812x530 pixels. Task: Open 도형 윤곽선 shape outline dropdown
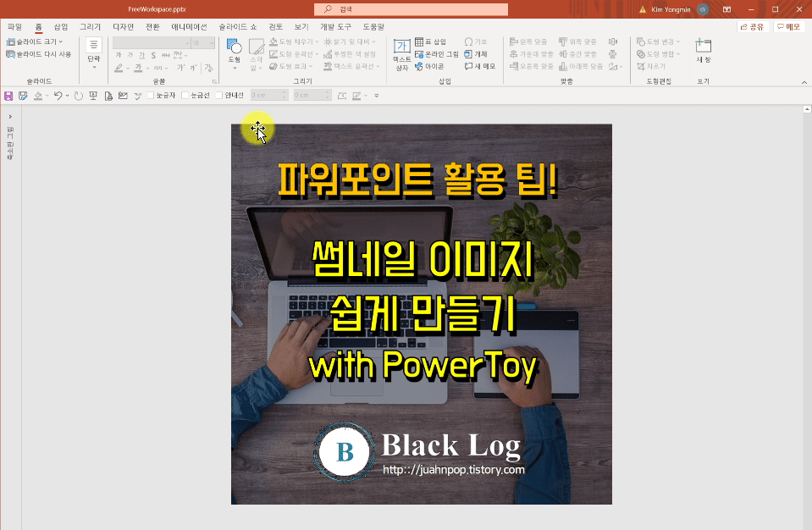coord(294,54)
